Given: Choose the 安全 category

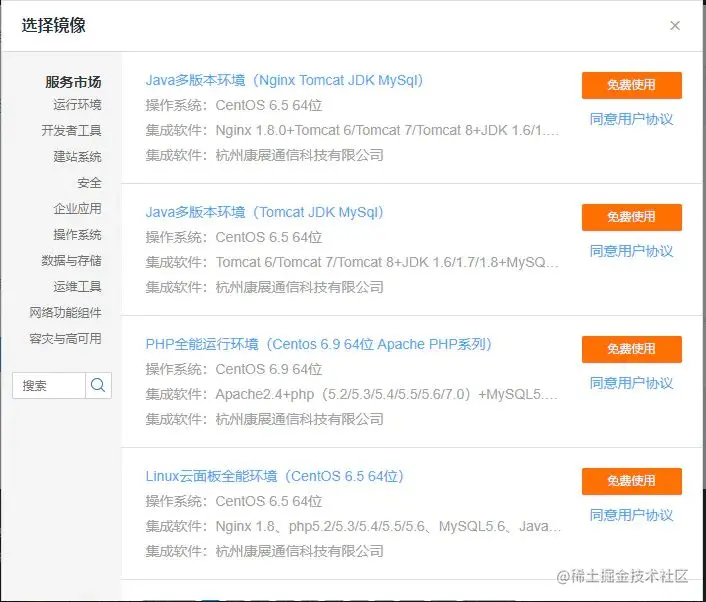Looking at the screenshot, I should click(x=89, y=183).
